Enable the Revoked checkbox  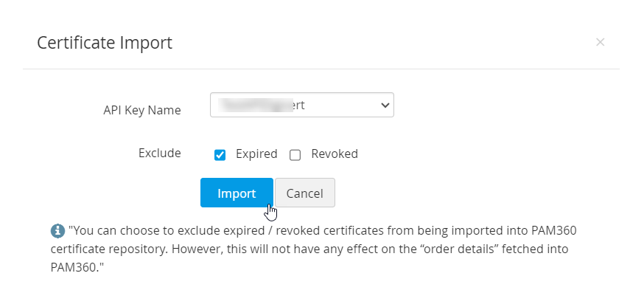click(295, 155)
